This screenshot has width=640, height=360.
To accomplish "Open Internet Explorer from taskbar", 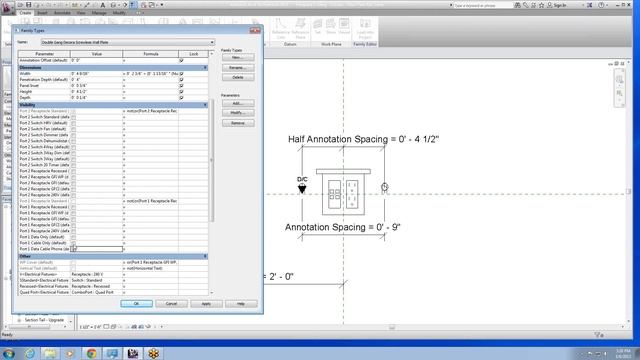I will coord(29,353).
